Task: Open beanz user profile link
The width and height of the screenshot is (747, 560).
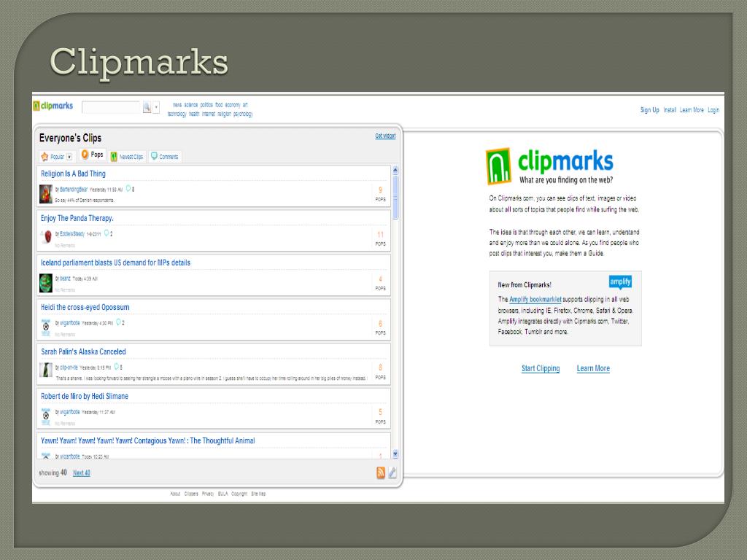Action: [65, 279]
